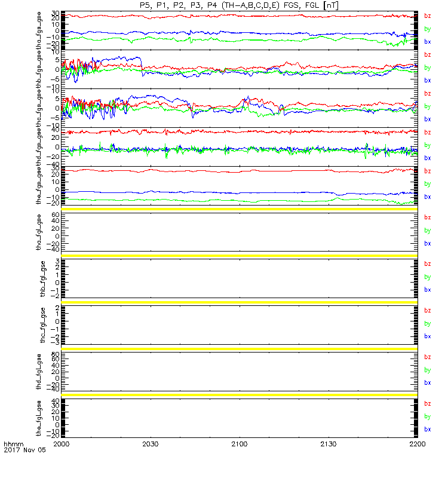The image size is (448, 478).
Task: Choose the by legend of thd_fgl_gse panel
Action: coord(428,370)
